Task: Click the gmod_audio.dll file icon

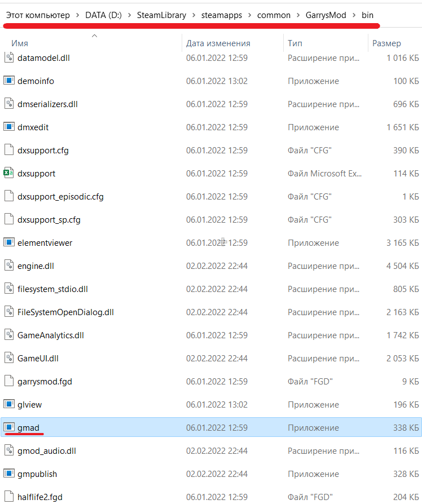Action: [x=9, y=450]
